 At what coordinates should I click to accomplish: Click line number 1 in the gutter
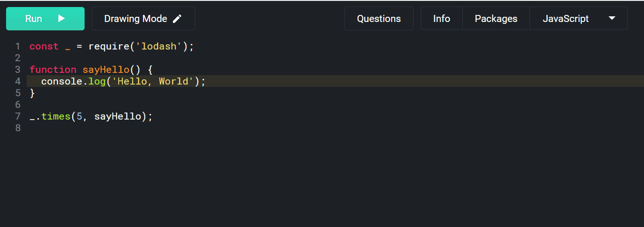18,46
